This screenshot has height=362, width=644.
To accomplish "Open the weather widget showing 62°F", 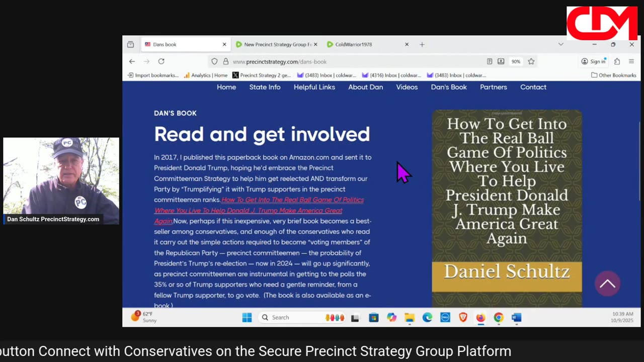I will pyautogui.click(x=143, y=317).
